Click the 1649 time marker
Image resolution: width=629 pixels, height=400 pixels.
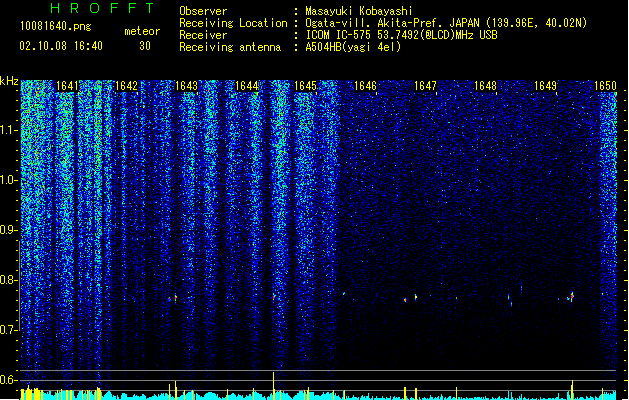pyautogui.click(x=545, y=86)
